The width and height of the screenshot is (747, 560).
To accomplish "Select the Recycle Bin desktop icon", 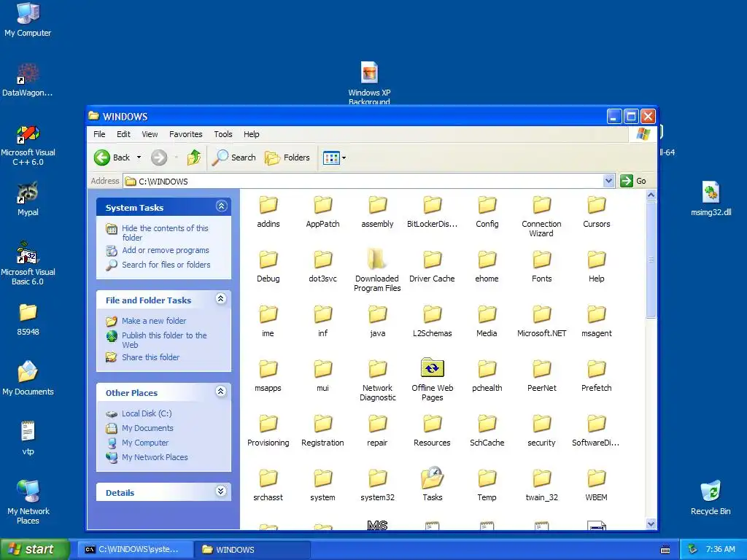I will [x=711, y=497].
